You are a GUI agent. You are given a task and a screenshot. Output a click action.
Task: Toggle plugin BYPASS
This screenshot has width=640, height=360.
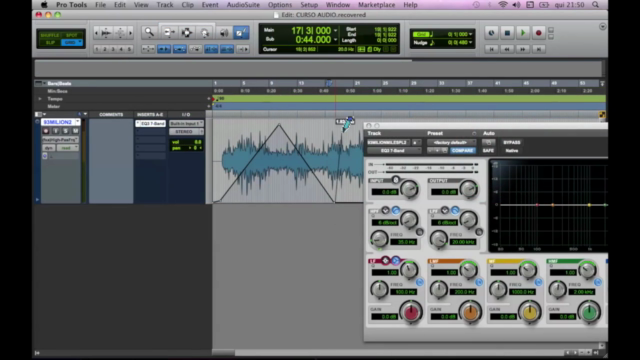pyautogui.click(x=512, y=142)
